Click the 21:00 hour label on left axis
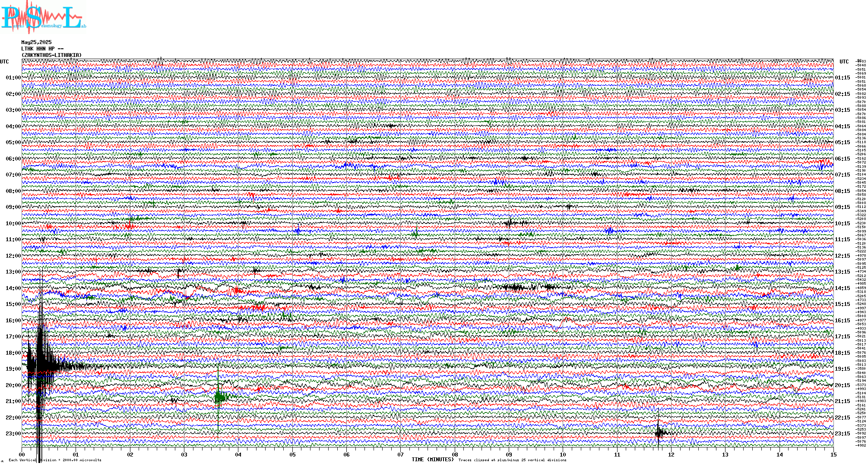Screen dimensions: 868x466 [13, 401]
